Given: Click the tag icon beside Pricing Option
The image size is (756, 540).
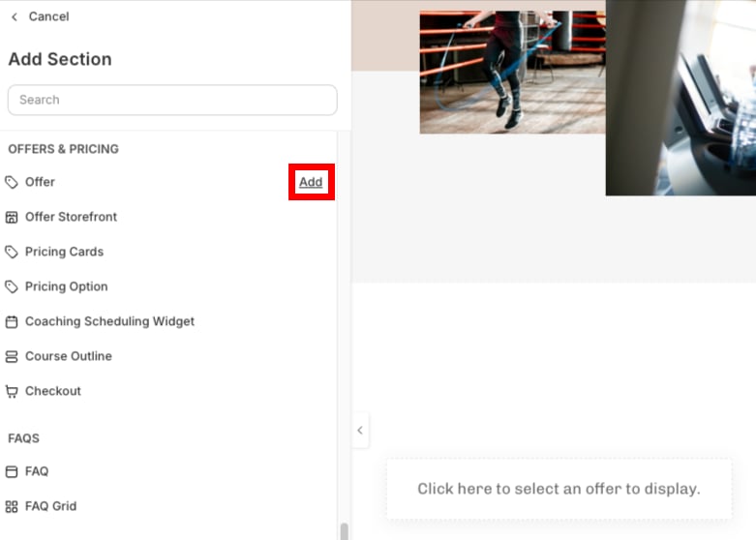Looking at the screenshot, I should pos(12,286).
